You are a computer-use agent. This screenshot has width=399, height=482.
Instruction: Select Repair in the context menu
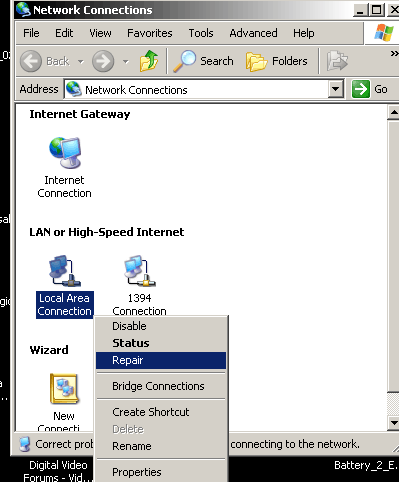161,360
